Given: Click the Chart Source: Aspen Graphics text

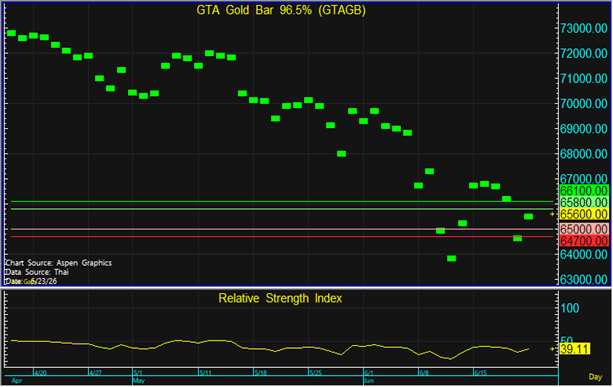Looking at the screenshot, I should [59, 263].
